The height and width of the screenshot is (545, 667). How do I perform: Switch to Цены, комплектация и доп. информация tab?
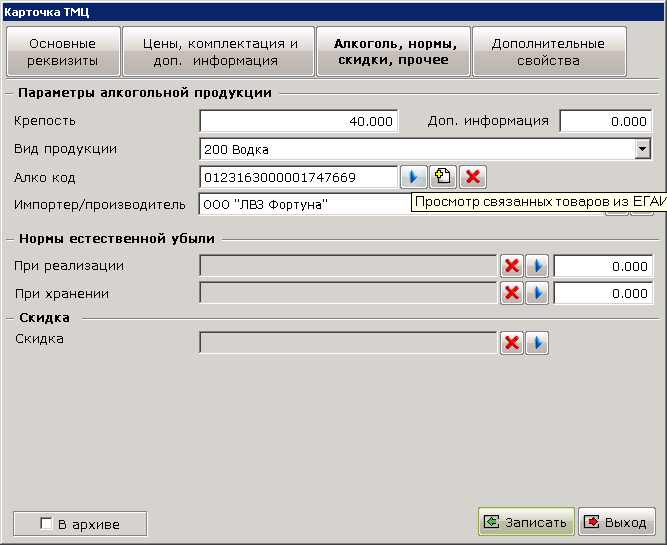[x=219, y=51]
